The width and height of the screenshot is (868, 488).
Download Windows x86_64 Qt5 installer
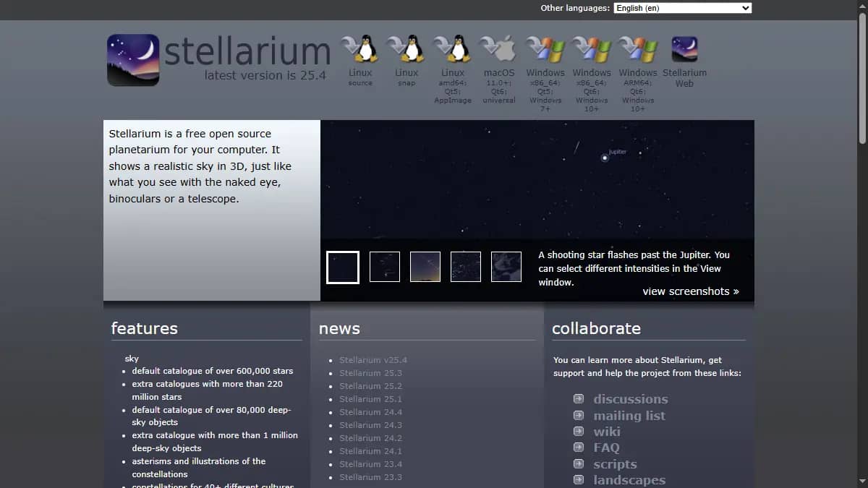click(545, 74)
